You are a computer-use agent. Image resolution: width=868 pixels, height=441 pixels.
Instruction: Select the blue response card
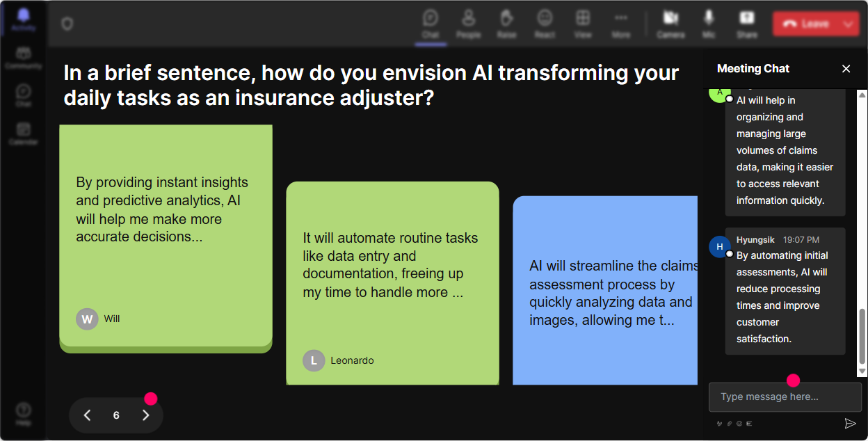[x=605, y=290]
